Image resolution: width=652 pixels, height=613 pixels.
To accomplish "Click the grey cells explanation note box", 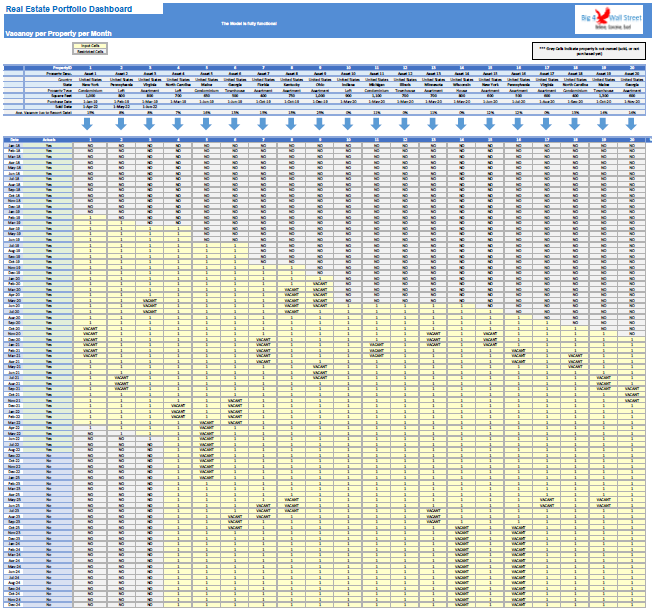I will (589, 51).
